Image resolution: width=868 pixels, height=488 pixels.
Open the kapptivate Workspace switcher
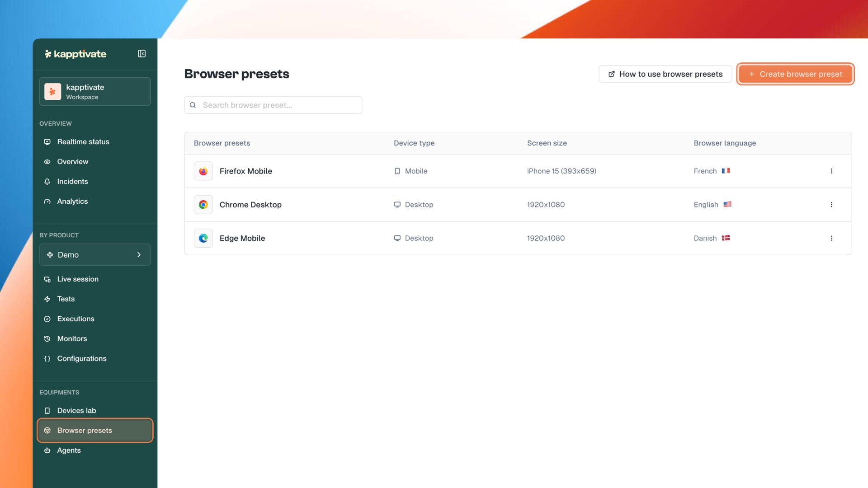pyautogui.click(x=95, y=92)
